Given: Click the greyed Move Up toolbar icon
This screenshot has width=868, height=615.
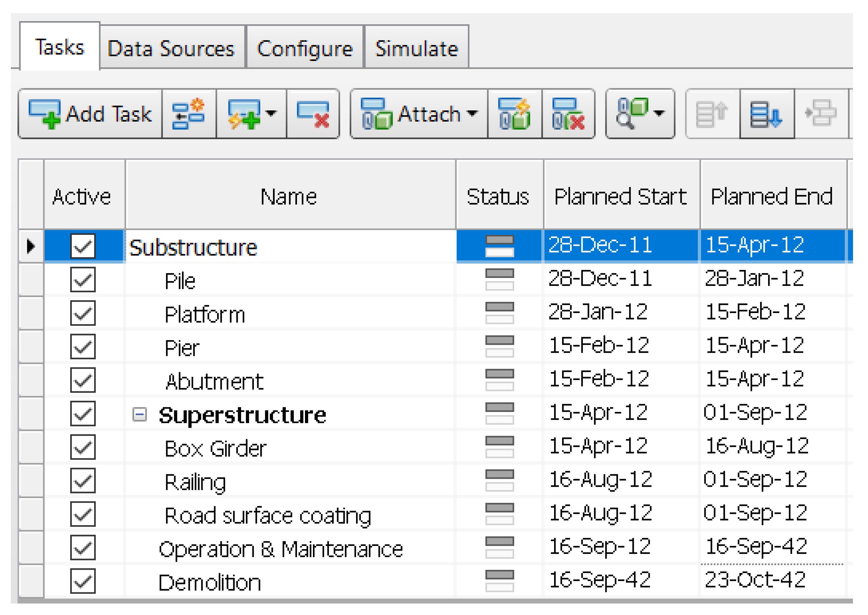Looking at the screenshot, I should point(712,114).
